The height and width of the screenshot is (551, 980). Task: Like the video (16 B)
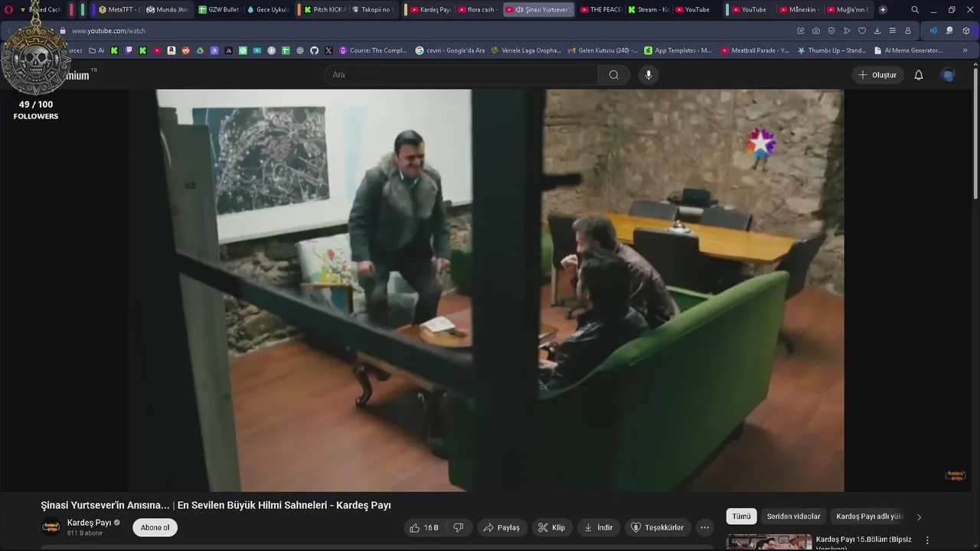[x=424, y=527]
